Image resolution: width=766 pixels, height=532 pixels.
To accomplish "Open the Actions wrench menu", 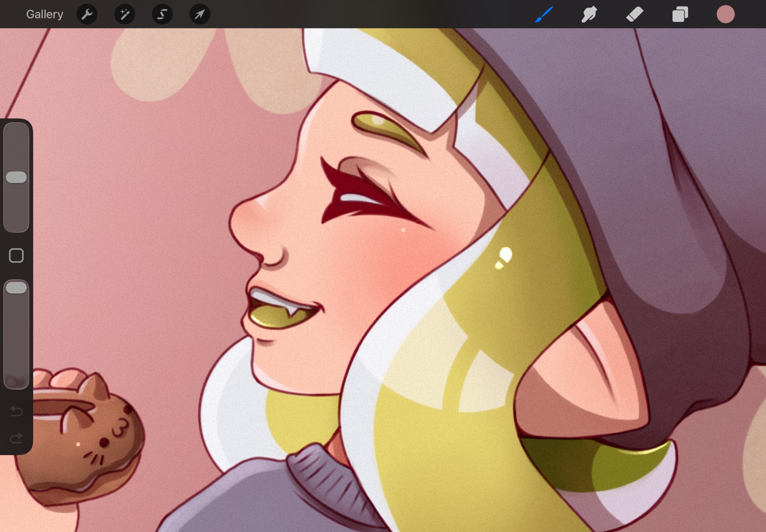I will pos(87,15).
